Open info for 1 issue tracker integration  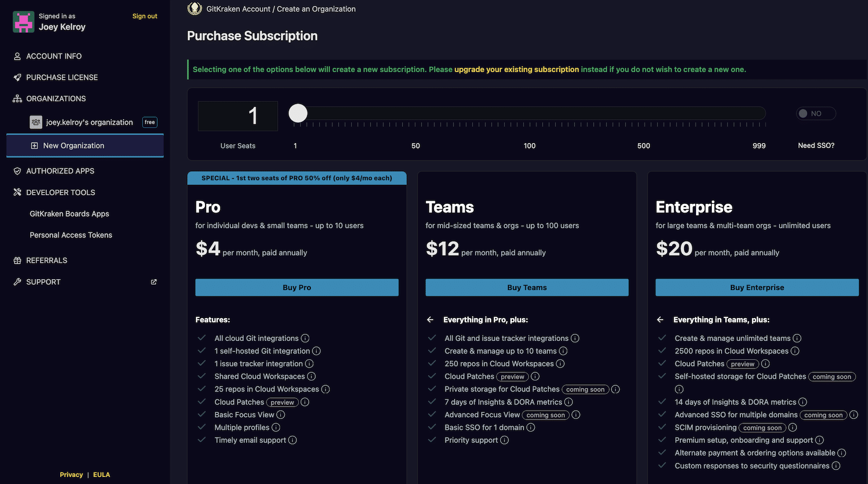point(309,364)
